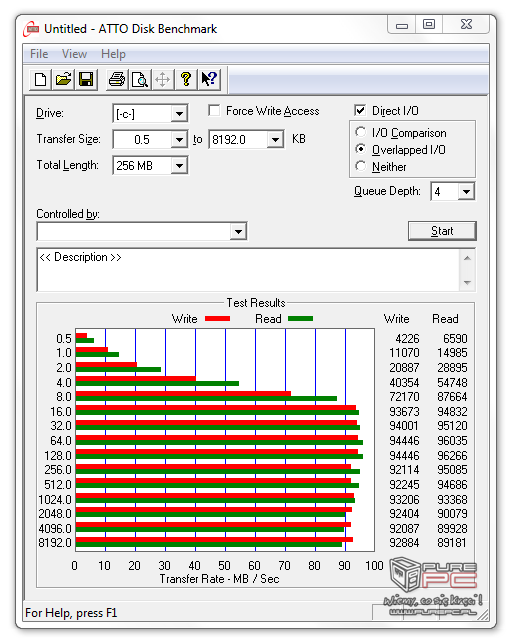The image size is (512, 643).
Task: Click inside the Description text box
Action: click(x=248, y=270)
